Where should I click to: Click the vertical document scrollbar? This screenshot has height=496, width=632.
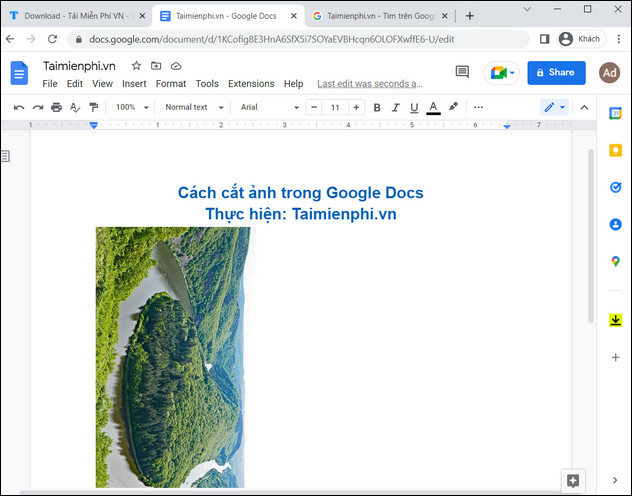pyautogui.click(x=591, y=236)
